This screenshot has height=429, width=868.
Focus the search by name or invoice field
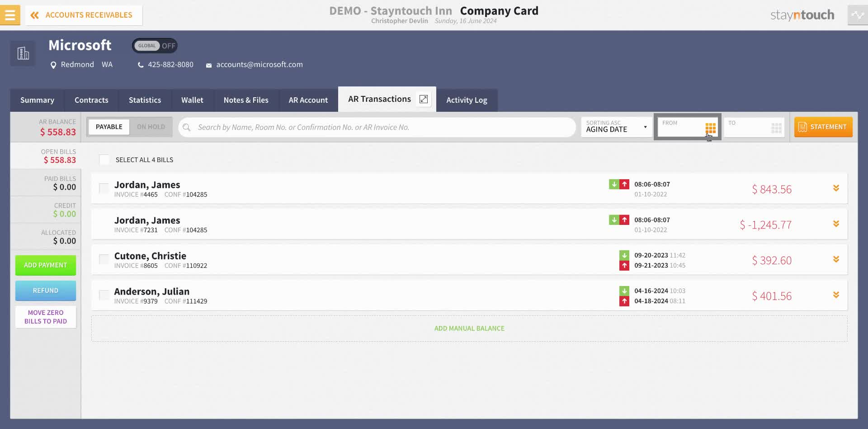pos(377,128)
